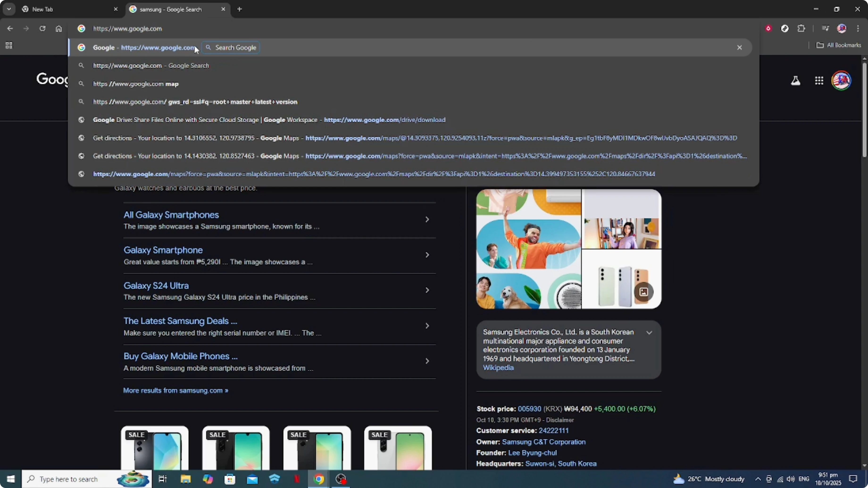This screenshot has height=488, width=868.
Task: Open File Explorer from the taskbar
Action: pyautogui.click(x=185, y=479)
